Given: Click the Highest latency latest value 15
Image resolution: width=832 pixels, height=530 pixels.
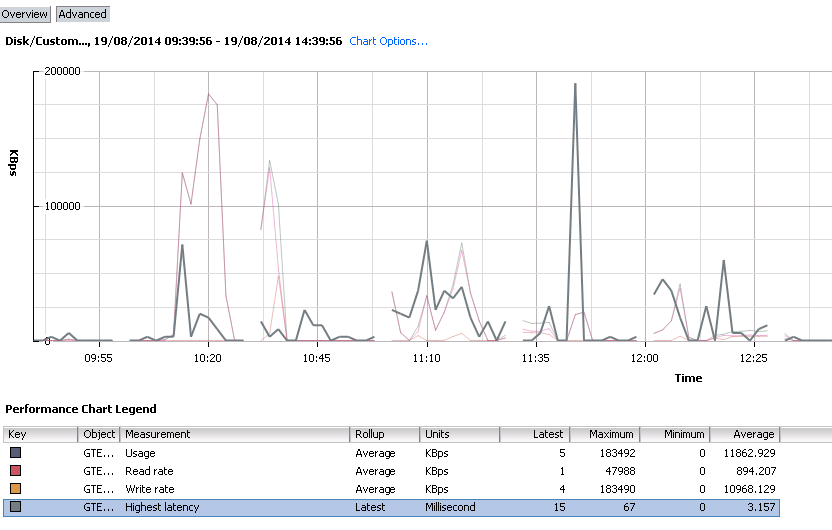Looking at the screenshot, I should (x=559, y=507).
